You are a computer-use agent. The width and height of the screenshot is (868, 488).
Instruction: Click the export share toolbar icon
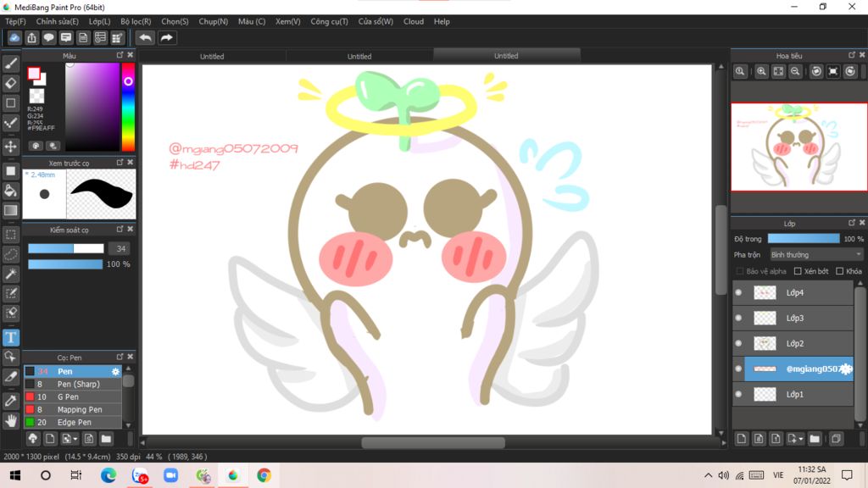pos(31,37)
